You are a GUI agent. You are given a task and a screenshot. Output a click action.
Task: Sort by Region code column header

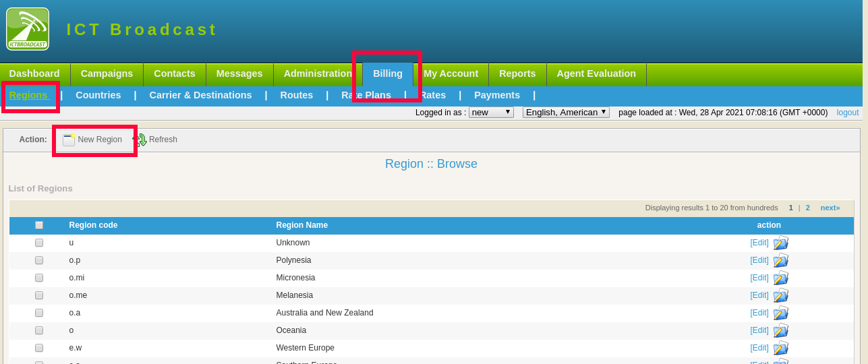(x=93, y=225)
